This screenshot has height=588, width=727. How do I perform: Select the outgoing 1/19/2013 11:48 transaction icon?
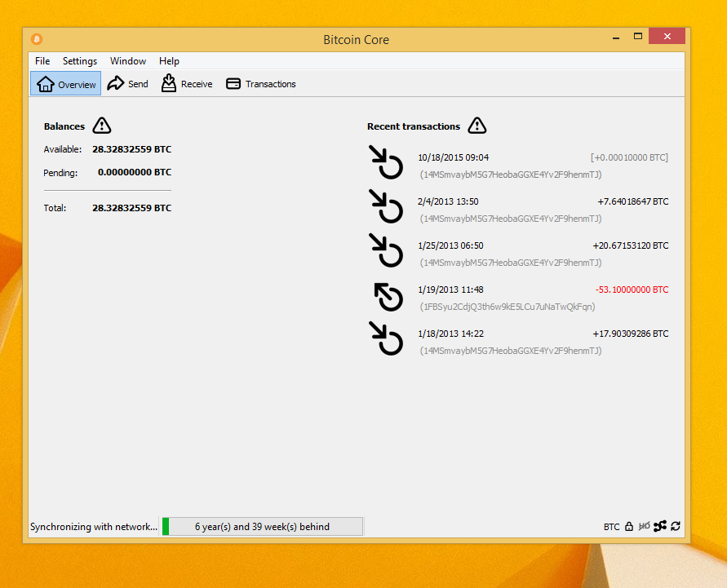coord(388,297)
